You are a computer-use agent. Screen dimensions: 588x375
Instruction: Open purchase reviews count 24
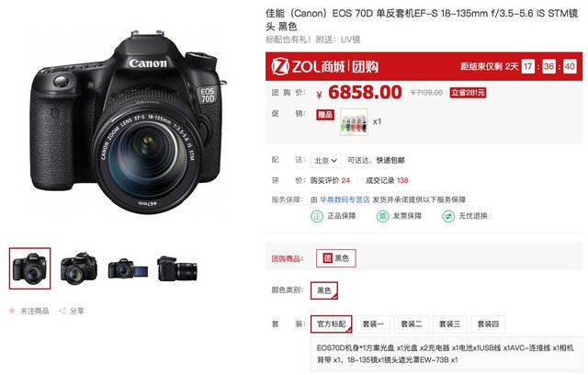tap(345, 180)
